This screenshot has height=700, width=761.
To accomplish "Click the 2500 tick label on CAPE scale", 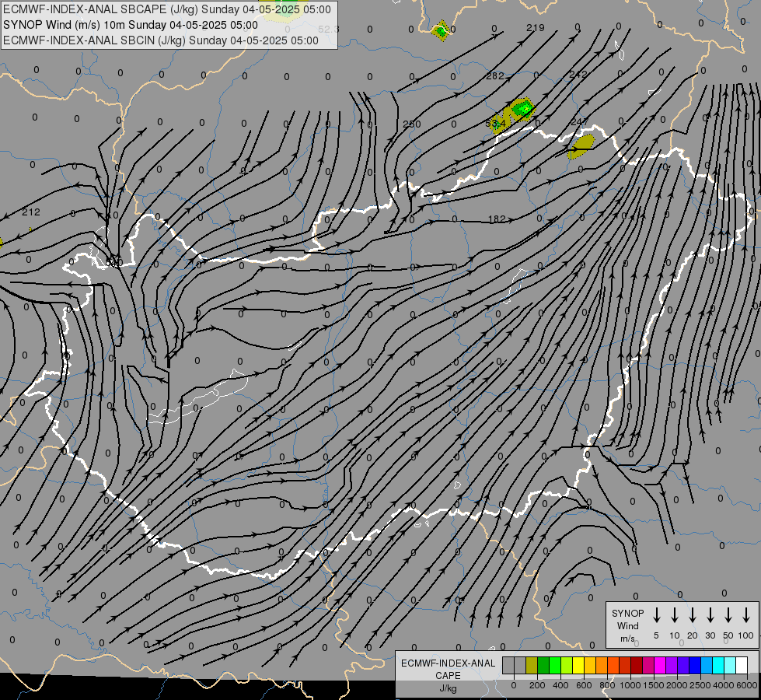I will 700,685.
